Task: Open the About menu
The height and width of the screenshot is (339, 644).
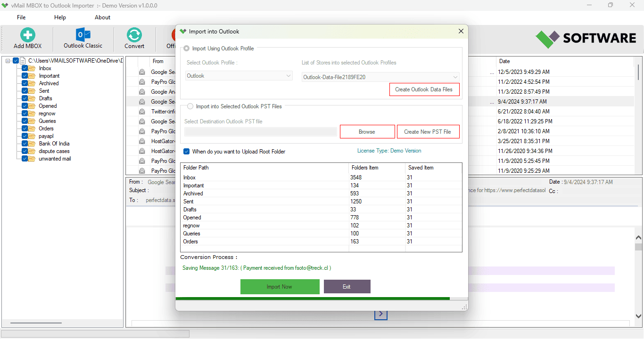Action: point(102,17)
